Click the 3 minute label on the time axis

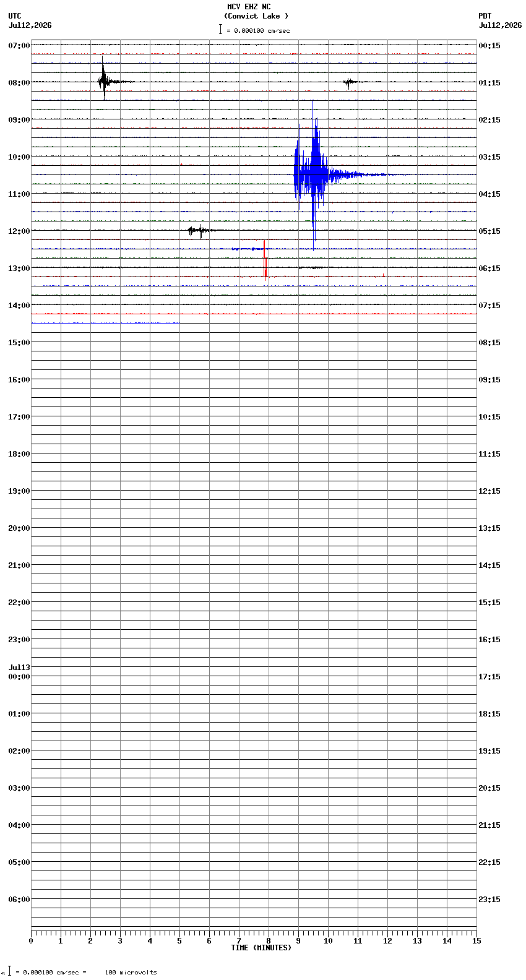point(120,941)
